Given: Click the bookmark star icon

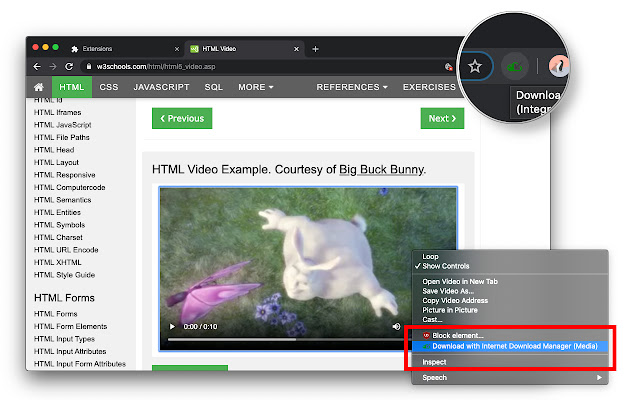Looking at the screenshot, I should [x=476, y=67].
